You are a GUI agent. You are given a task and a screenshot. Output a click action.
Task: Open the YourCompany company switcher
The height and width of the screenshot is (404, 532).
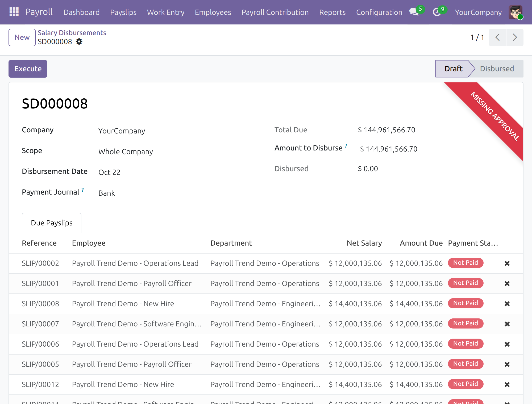[x=478, y=12]
